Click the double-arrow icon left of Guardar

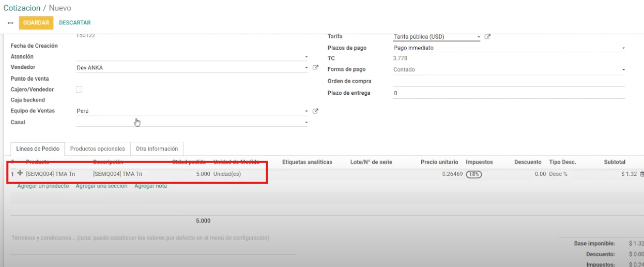(x=10, y=23)
